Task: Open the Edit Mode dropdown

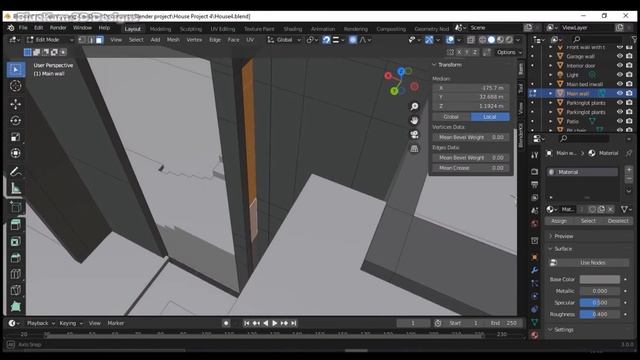Action: click(x=50, y=40)
